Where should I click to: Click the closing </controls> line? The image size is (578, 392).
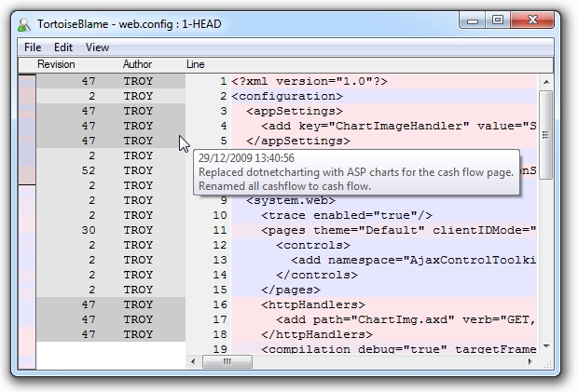click(x=317, y=275)
